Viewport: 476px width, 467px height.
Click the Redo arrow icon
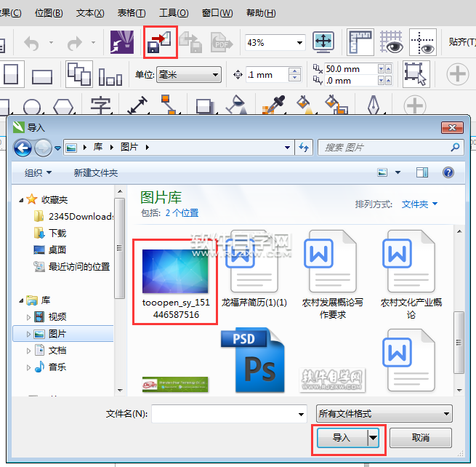(x=75, y=43)
